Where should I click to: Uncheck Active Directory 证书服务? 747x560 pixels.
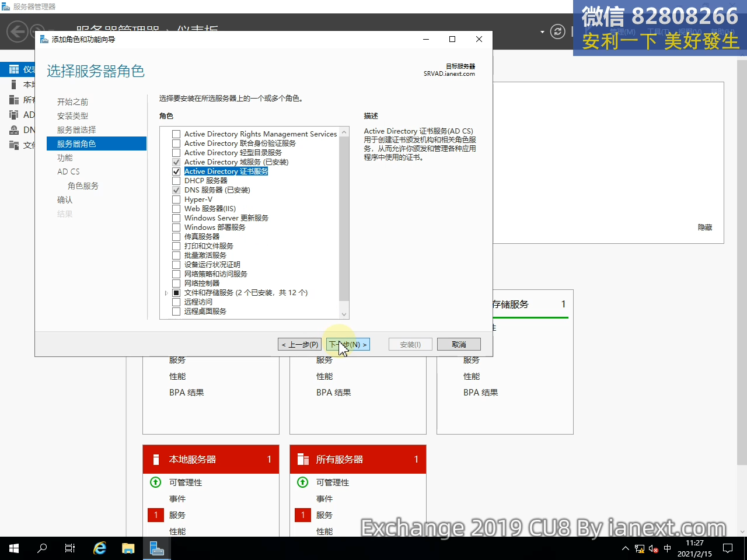(176, 171)
